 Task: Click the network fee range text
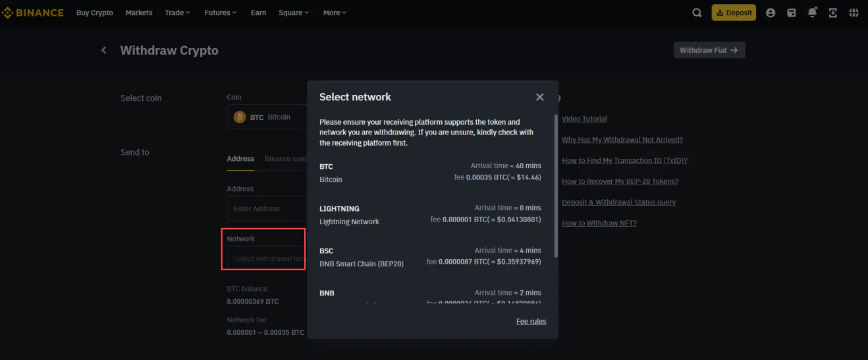pos(265,332)
